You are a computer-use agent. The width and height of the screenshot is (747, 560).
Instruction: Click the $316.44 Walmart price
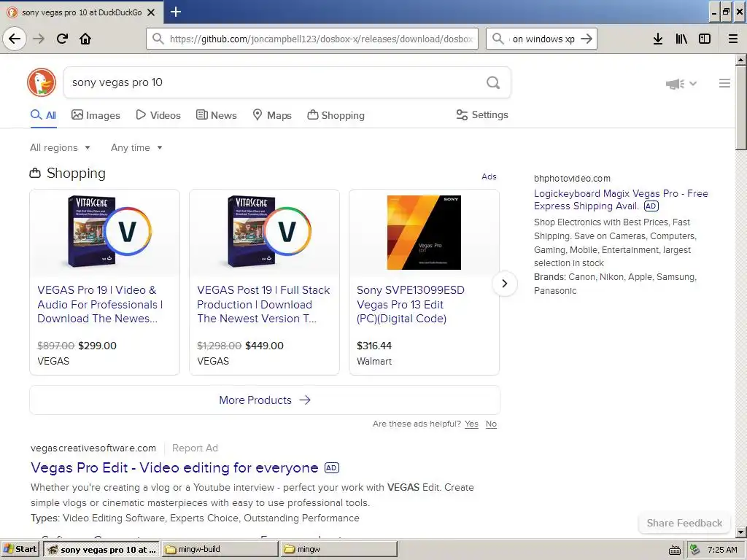tap(374, 346)
